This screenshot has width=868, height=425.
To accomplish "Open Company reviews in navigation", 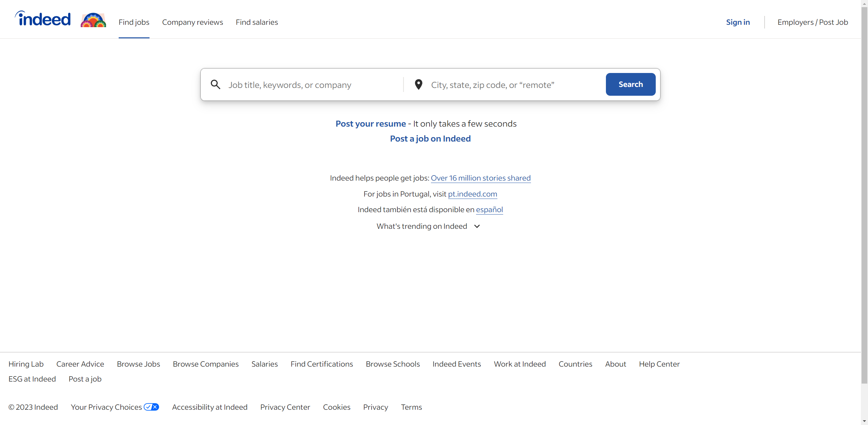I will coord(193,22).
